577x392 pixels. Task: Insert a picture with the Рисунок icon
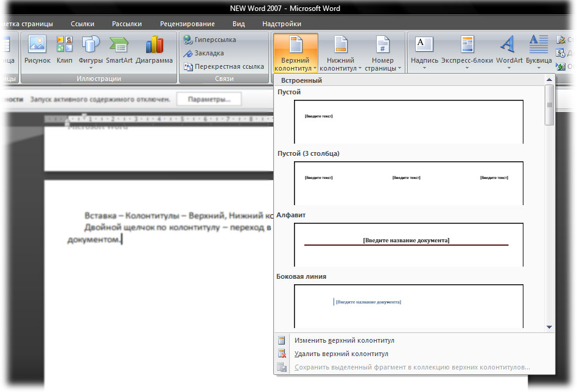click(37, 50)
